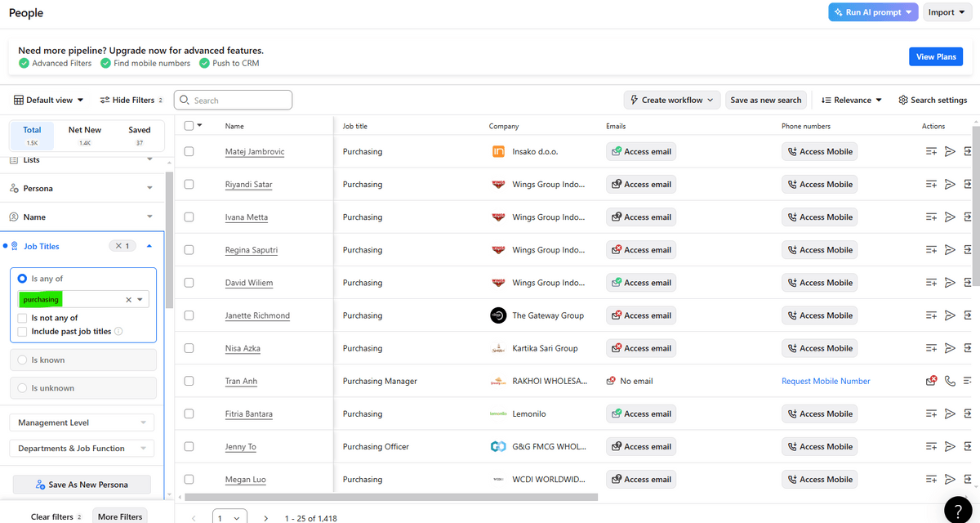Screen dimensions: 980x523
Task: Click Request Mobile Number link
Action: pos(826,381)
